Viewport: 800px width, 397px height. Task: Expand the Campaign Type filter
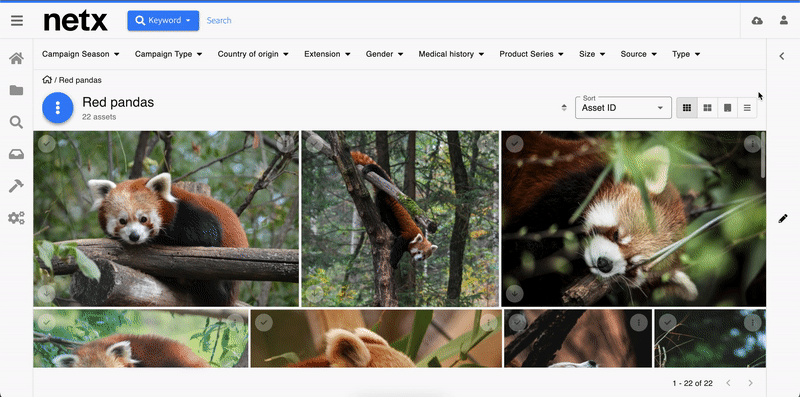[168, 54]
